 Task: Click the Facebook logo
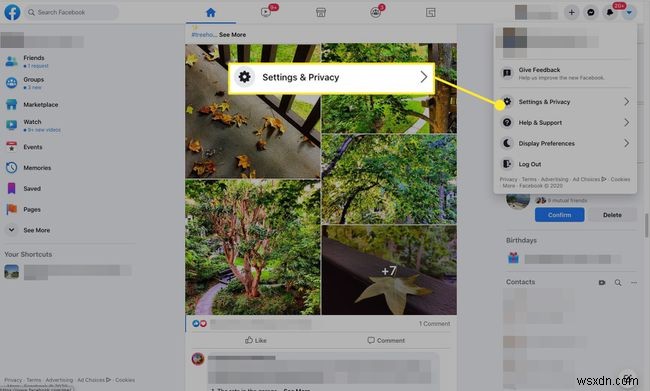[12, 12]
